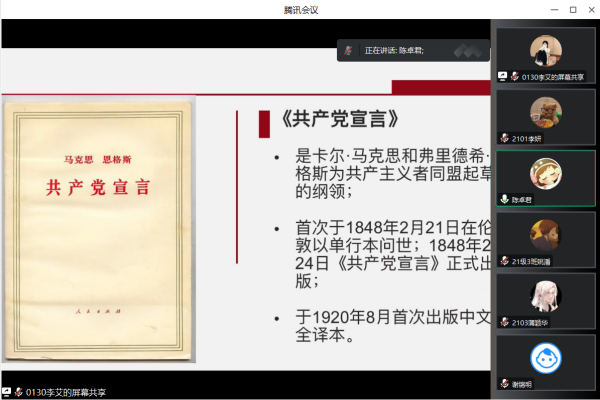
Task: Select 2103蒲韶华's avatar tile
Action: click(545, 298)
